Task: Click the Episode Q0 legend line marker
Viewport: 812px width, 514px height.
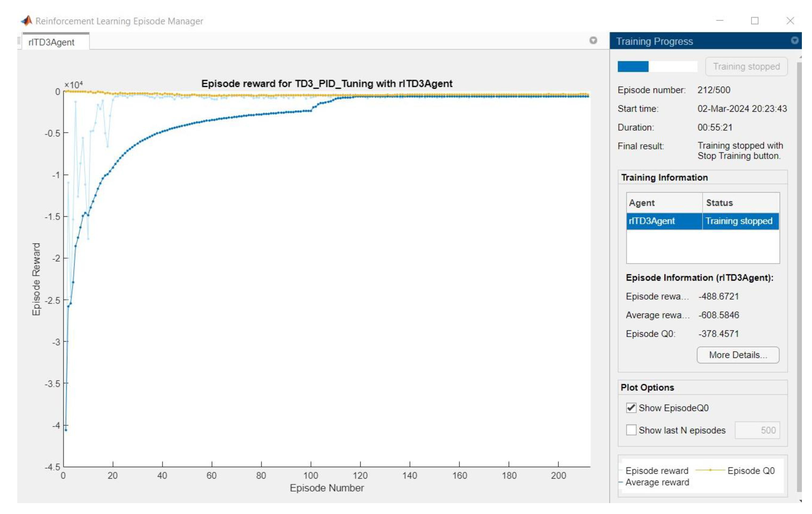Action: pyautogui.click(x=710, y=470)
